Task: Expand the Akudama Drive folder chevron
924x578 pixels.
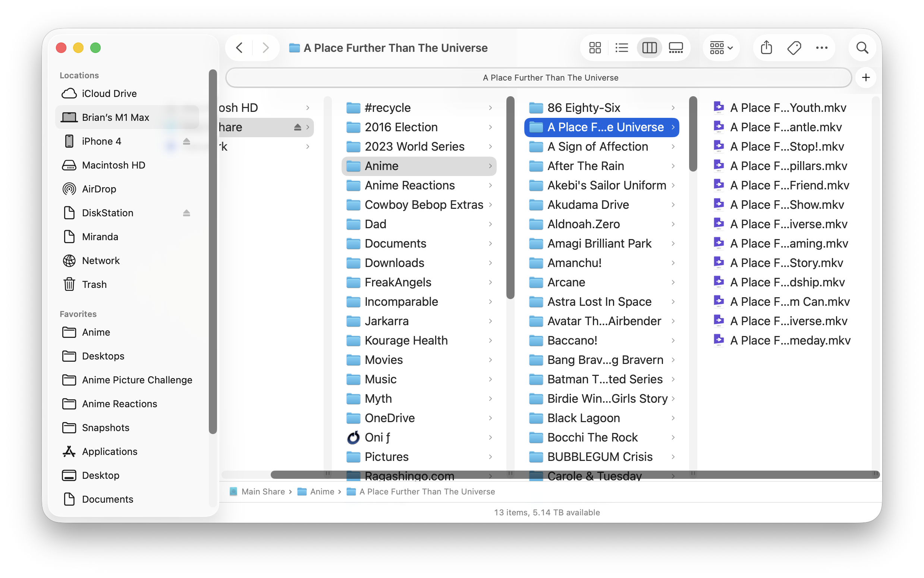Action: 673,205
